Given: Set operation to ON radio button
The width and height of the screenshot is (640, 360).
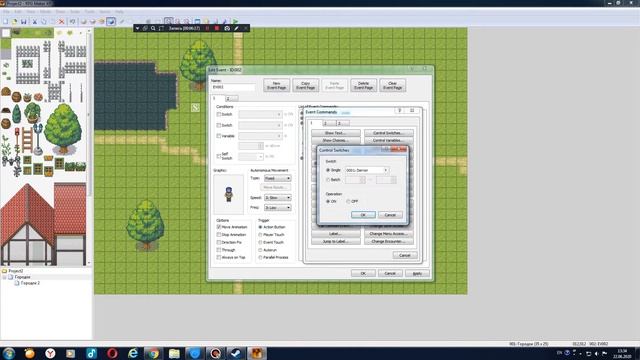Looking at the screenshot, I should click(328, 201).
